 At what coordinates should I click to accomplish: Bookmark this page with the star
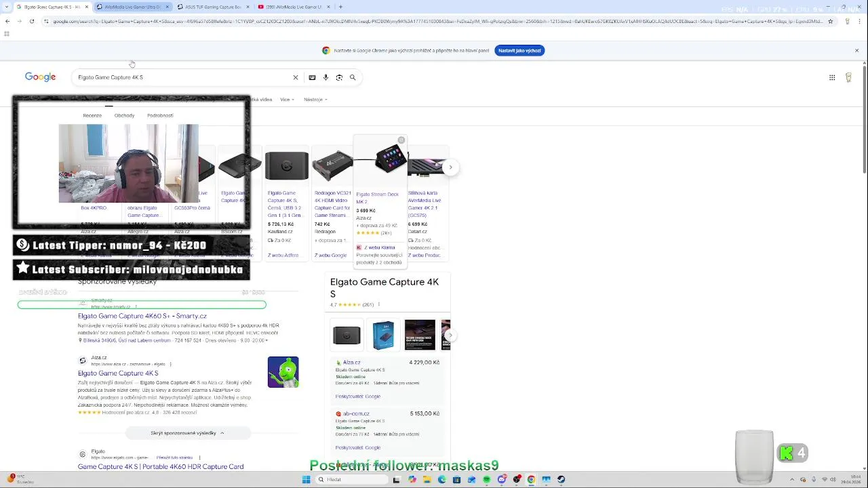830,21
